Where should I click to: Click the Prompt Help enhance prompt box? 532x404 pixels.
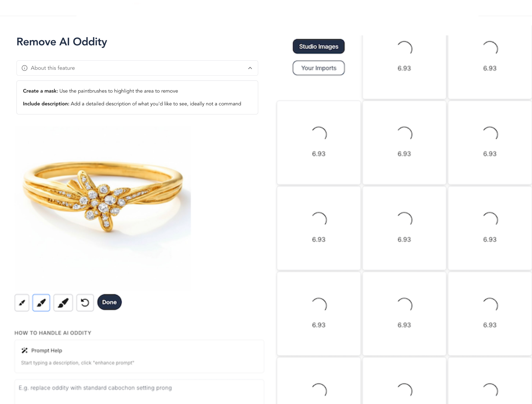click(x=139, y=356)
